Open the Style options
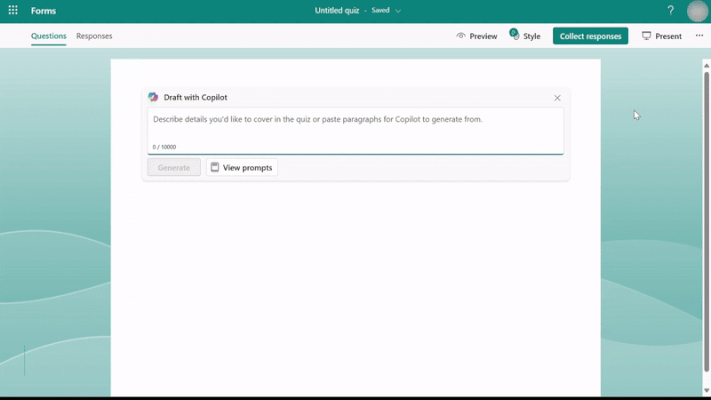711x400 pixels. (525, 36)
